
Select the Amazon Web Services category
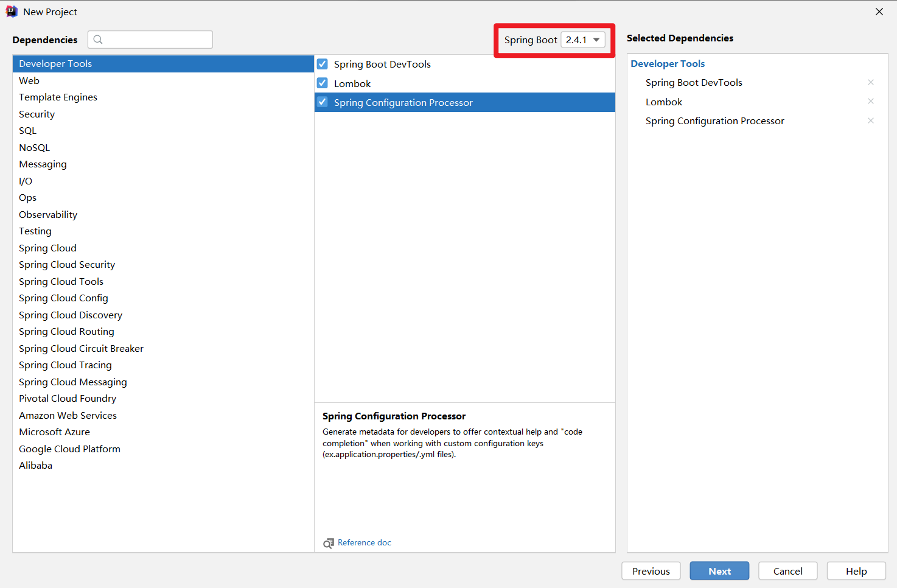coord(163,415)
